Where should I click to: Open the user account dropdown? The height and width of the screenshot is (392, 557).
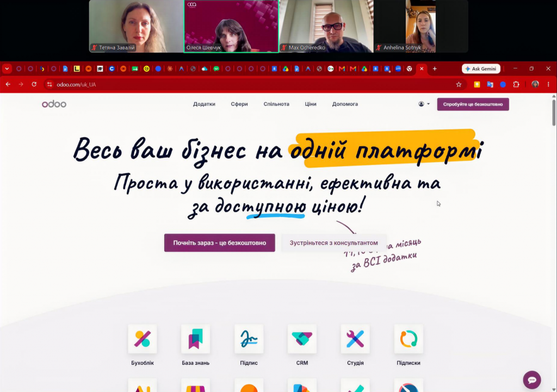(424, 104)
